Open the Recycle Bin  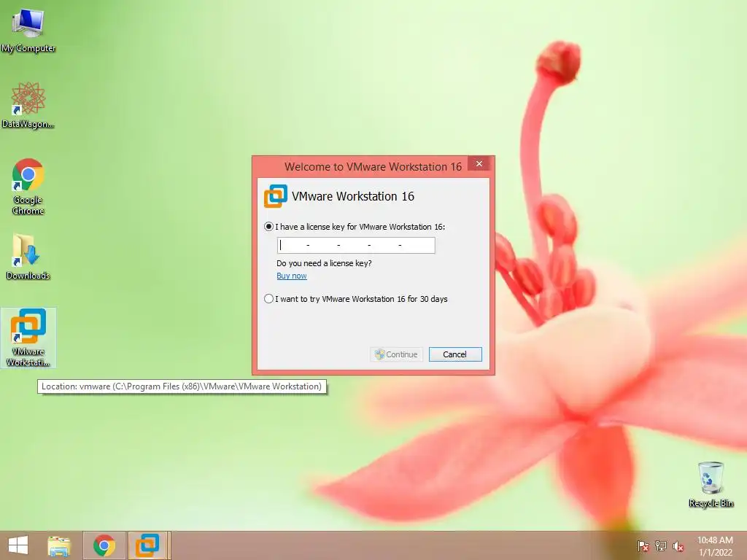tap(711, 484)
